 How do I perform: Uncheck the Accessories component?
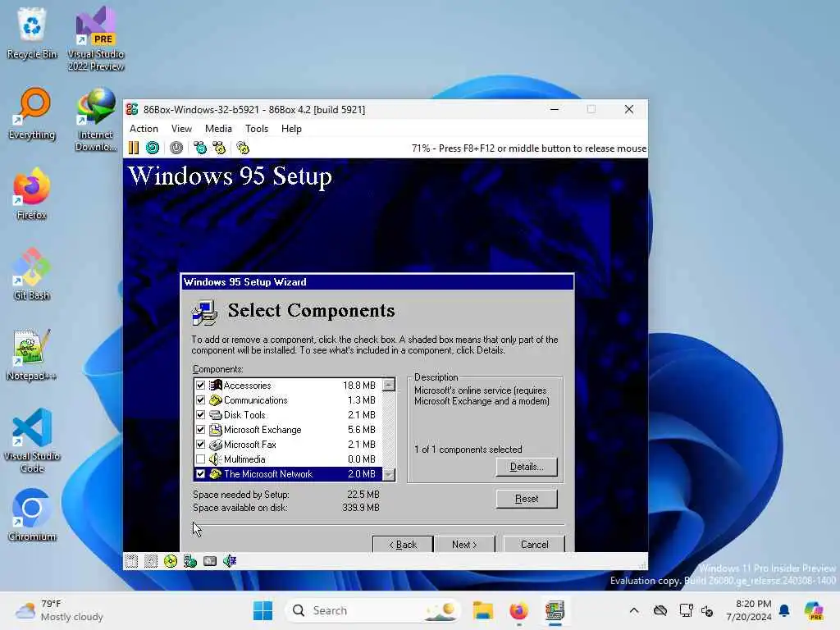(x=200, y=386)
